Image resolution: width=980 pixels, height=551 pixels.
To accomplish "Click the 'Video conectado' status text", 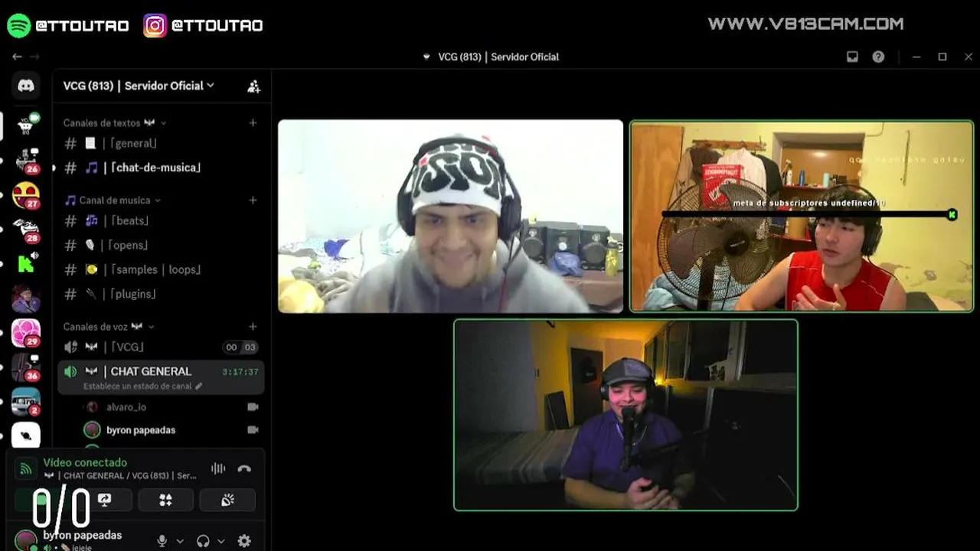I will [85, 462].
